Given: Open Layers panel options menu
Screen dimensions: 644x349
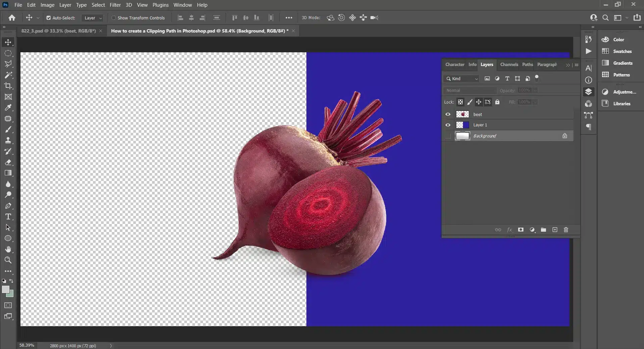Looking at the screenshot, I should click(577, 65).
